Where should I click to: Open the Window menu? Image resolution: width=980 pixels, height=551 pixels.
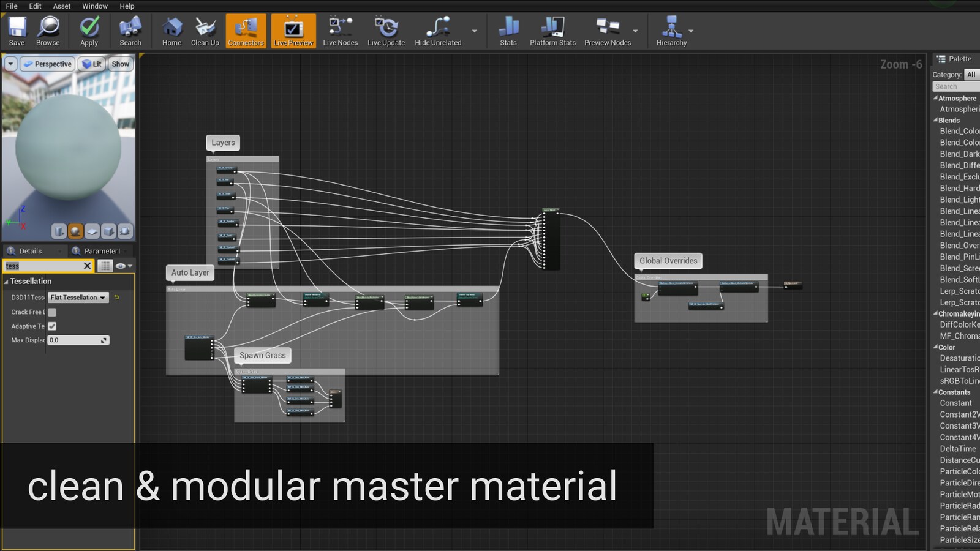(94, 6)
